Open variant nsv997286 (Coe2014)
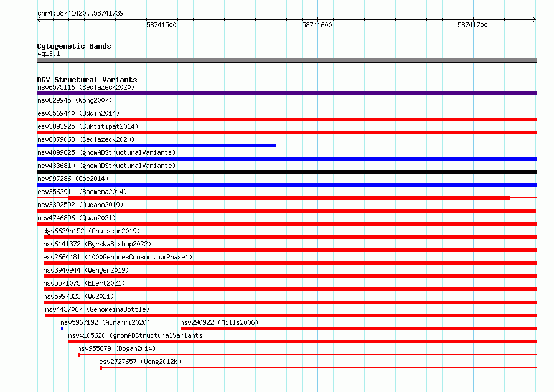 tap(73, 179)
